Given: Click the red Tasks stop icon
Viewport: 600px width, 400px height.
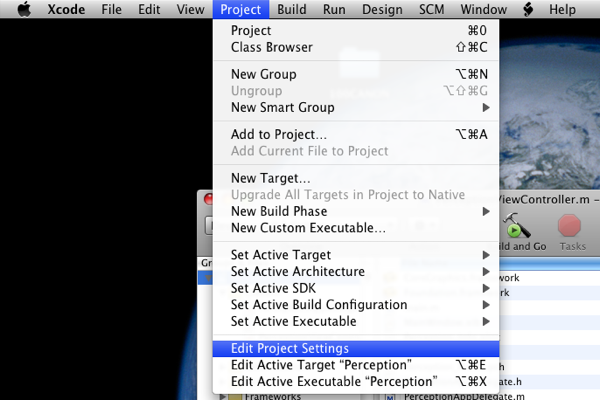Looking at the screenshot, I should [569, 226].
